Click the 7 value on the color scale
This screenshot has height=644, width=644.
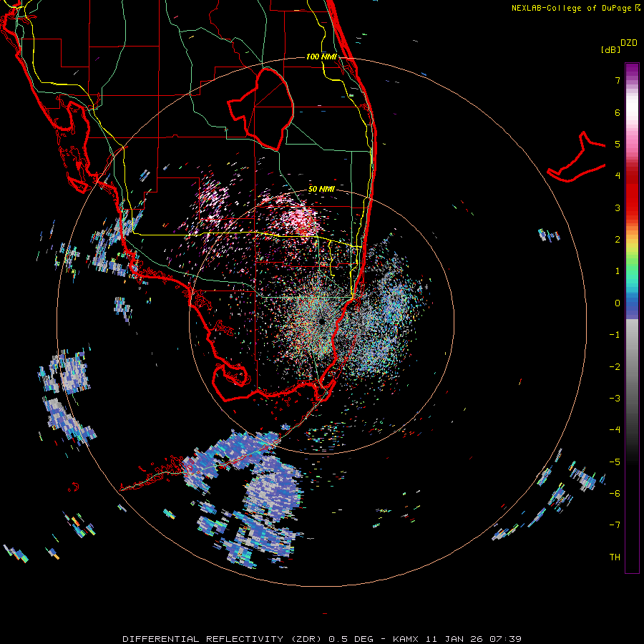(618, 80)
